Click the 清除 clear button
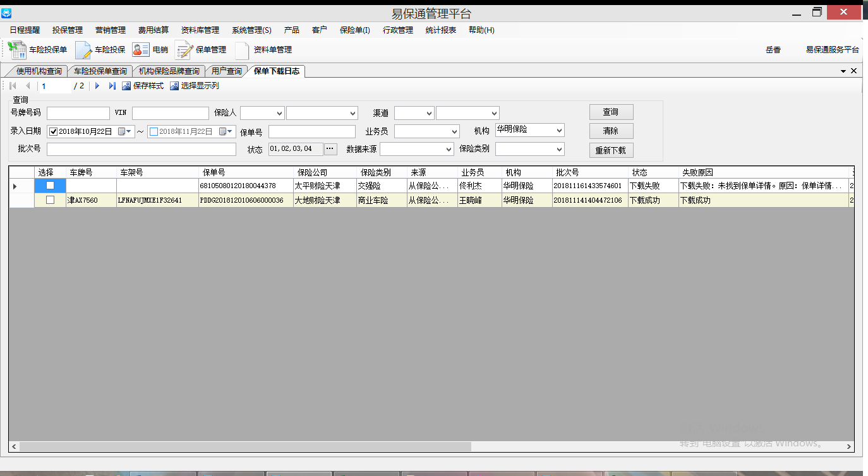This screenshot has height=476, width=868. [x=611, y=131]
